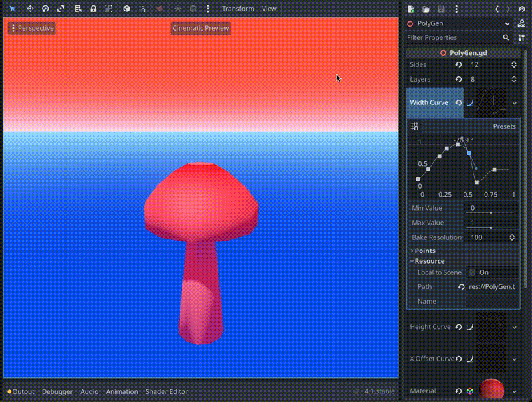
Task: Click the Perspective view button
Action: [32, 28]
